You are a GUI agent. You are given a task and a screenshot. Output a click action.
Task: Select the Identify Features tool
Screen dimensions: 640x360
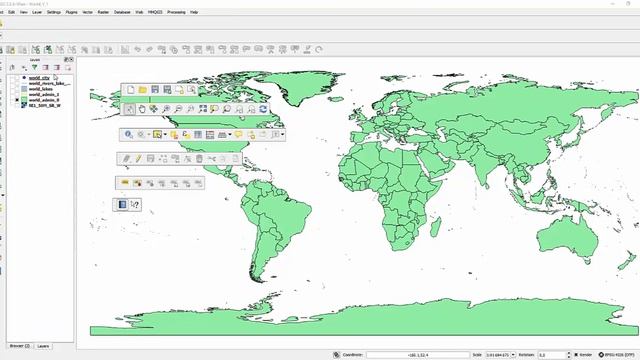pos(129,135)
